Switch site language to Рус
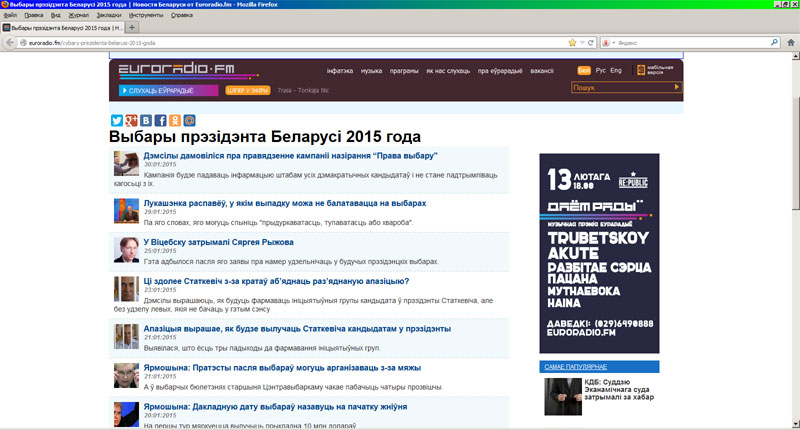Viewport: 800px width, 430px height. 600,71
